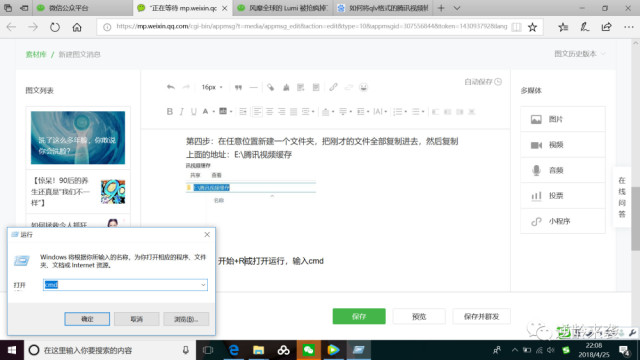Toggle underline formatting

click(194, 112)
